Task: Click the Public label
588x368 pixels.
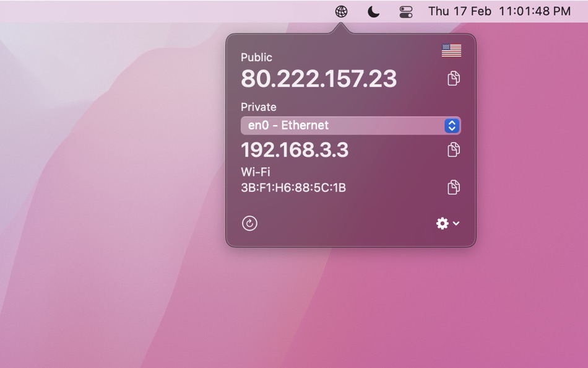Action: pos(256,58)
